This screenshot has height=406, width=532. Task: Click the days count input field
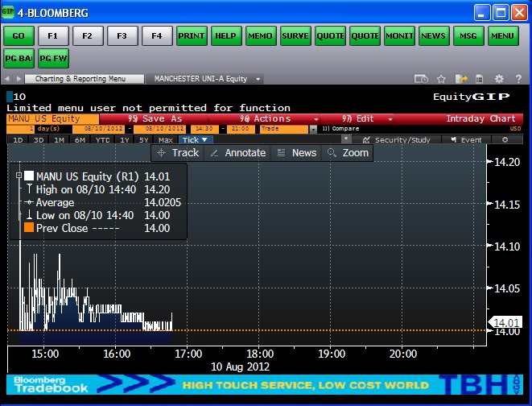pyautogui.click(x=21, y=129)
